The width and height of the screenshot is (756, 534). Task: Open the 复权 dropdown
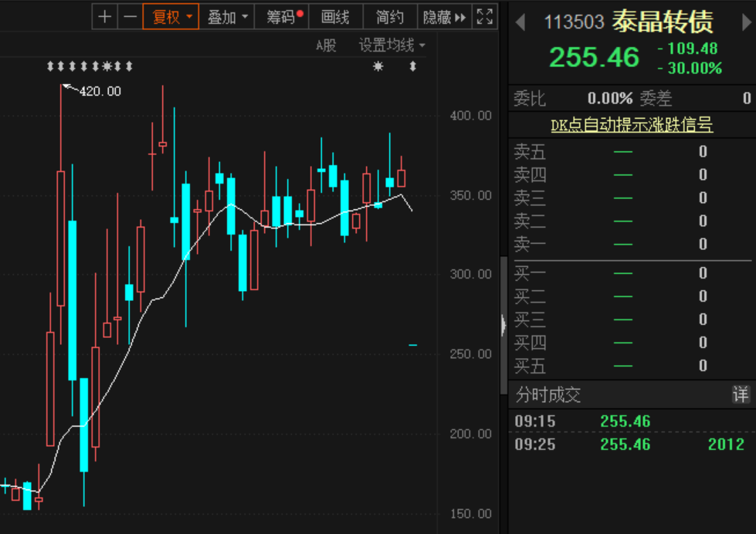point(171,17)
